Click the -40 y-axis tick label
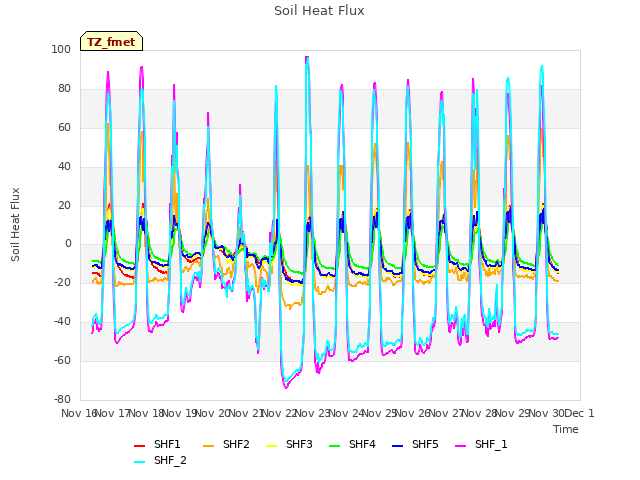This screenshot has width=640, height=480. coord(62,322)
